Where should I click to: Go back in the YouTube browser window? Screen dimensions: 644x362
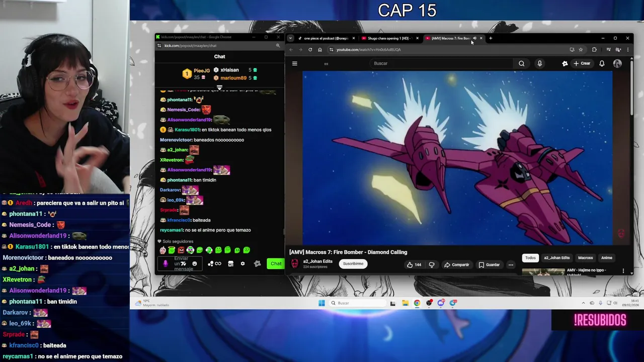(291, 50)
